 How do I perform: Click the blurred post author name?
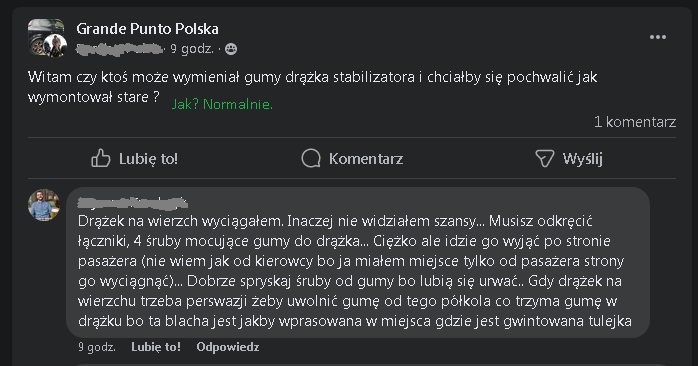[119, 49]
